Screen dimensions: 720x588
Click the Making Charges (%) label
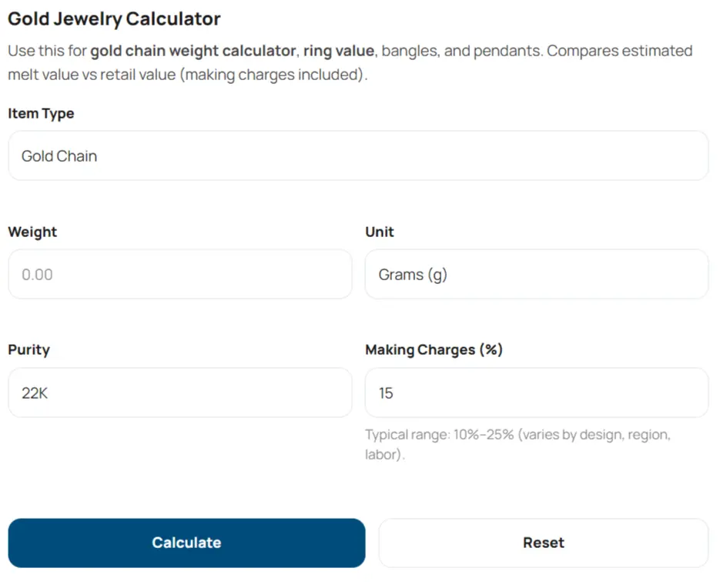point(434,349)
